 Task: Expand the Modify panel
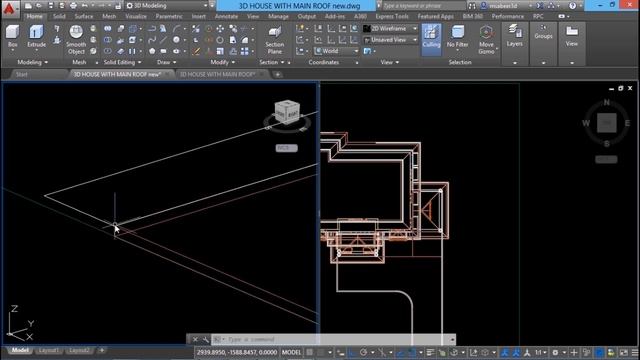click(x=222, y=62)
